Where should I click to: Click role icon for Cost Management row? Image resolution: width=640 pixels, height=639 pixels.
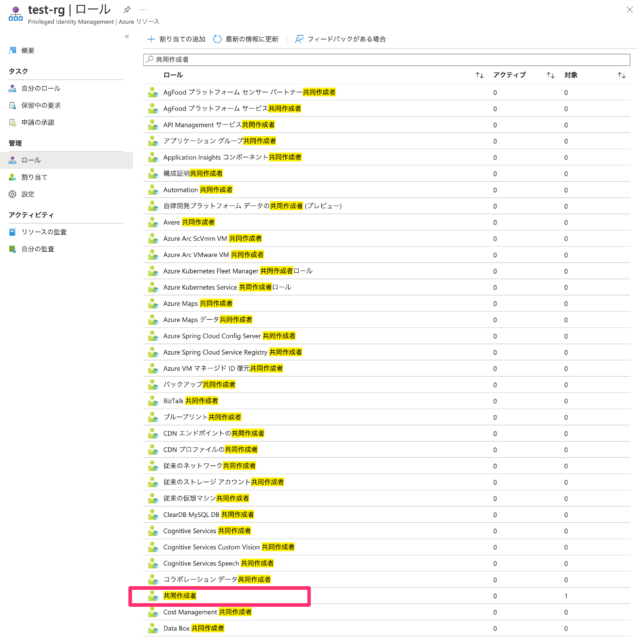[153, 612]
